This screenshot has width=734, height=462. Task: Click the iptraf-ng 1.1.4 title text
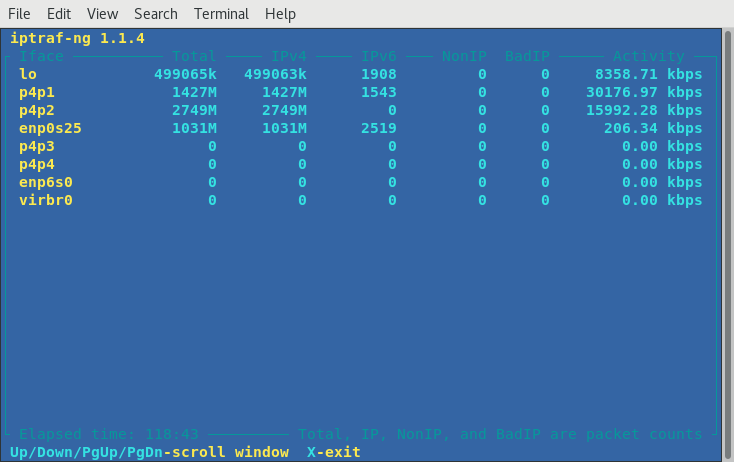pos(77,38)
